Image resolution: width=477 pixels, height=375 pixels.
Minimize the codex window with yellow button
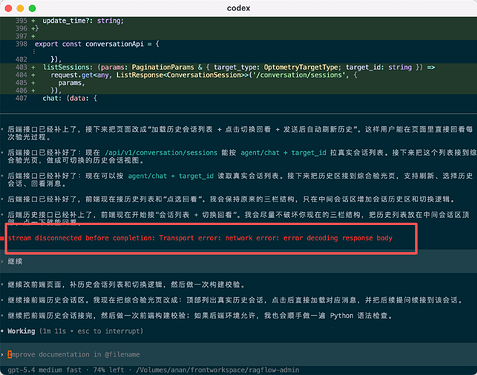[20, 8]
